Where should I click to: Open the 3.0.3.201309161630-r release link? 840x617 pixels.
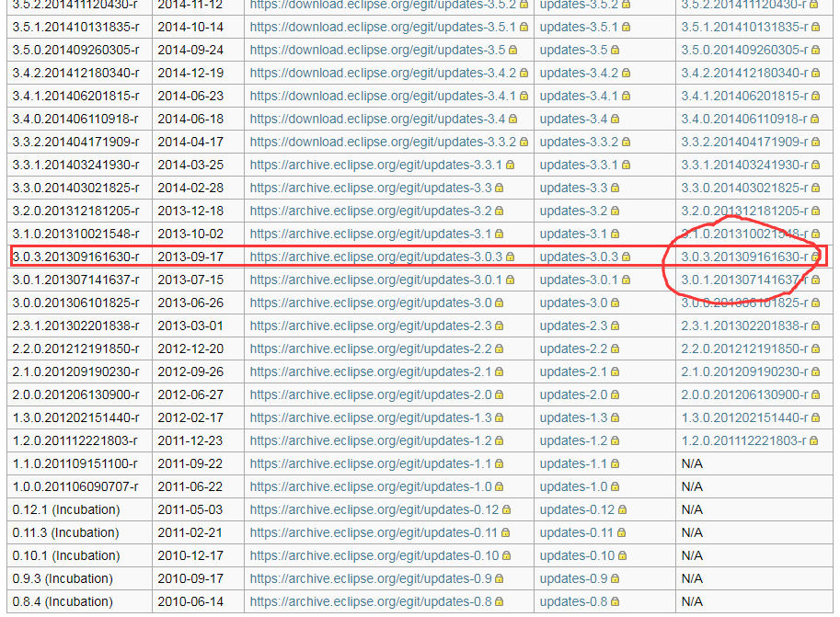(744, 257)
